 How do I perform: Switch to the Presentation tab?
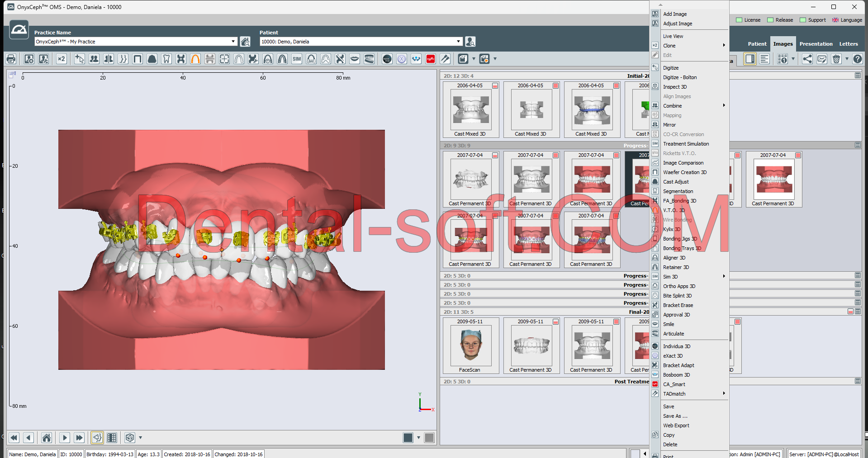click(x=816, y=44)
